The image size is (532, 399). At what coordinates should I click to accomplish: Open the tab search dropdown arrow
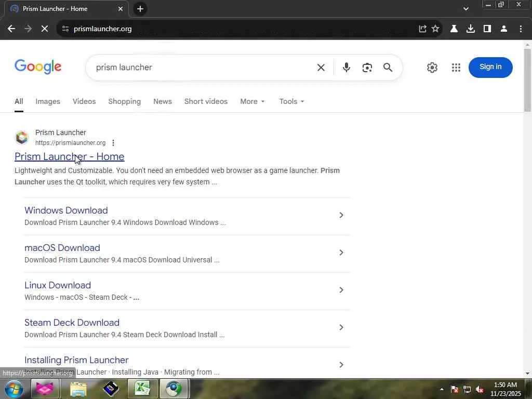[466, 9]
